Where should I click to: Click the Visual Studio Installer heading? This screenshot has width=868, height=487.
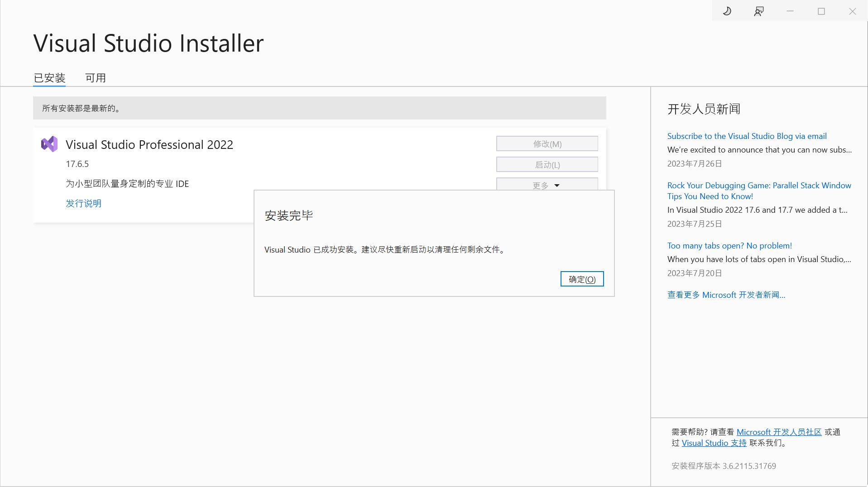point(149,43)
